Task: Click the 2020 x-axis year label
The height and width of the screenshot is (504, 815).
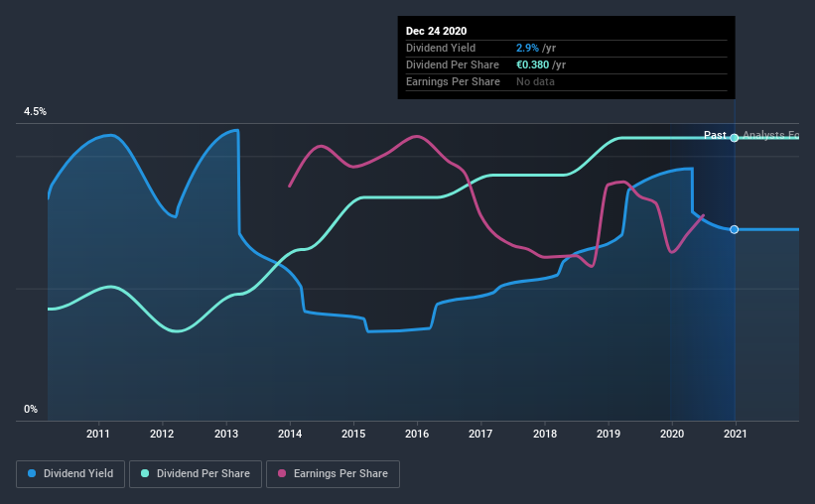Action: click(x=672, y=434)
